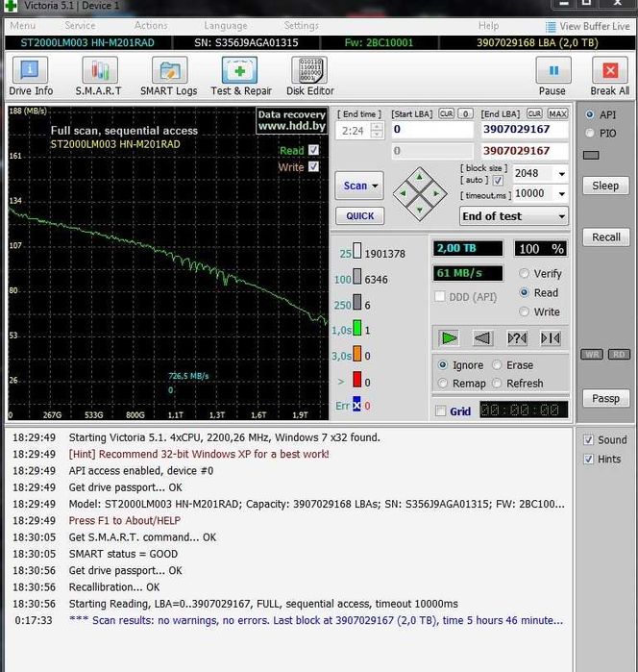Image resolution: width=638 pixels, height=672 pixels.
Task: Uncheck the Read graph checkbox
Action: pos(313,151)
